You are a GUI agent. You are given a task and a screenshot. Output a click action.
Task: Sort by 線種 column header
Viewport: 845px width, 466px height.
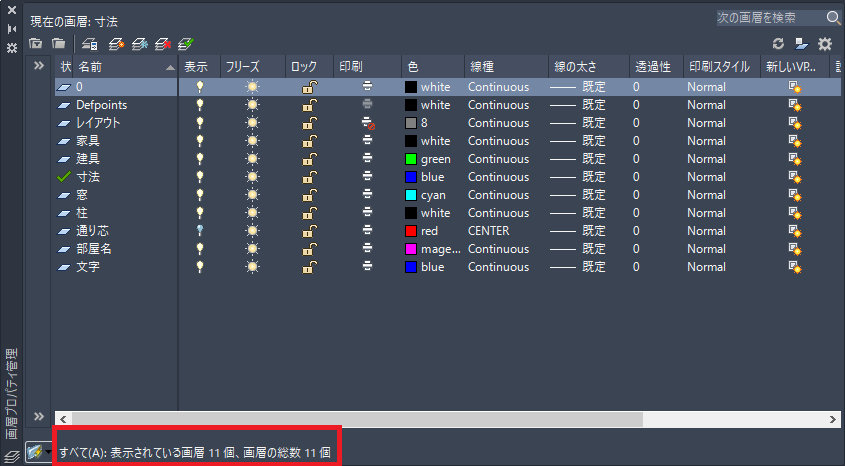[x=506, y=67]
